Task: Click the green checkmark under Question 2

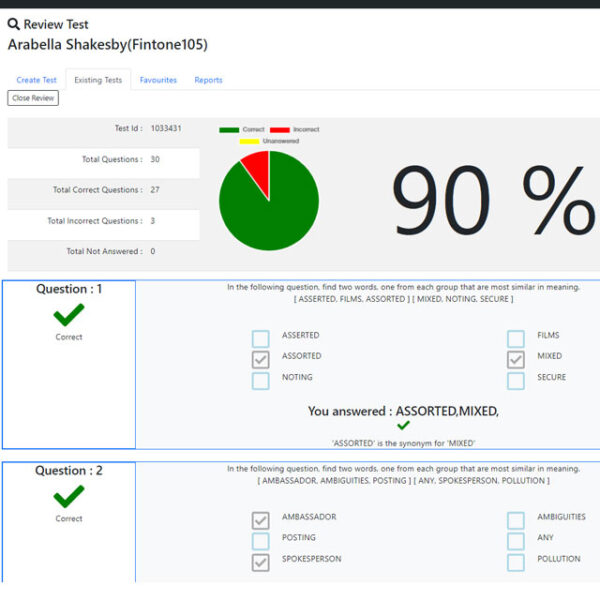Action: point(69,497)
